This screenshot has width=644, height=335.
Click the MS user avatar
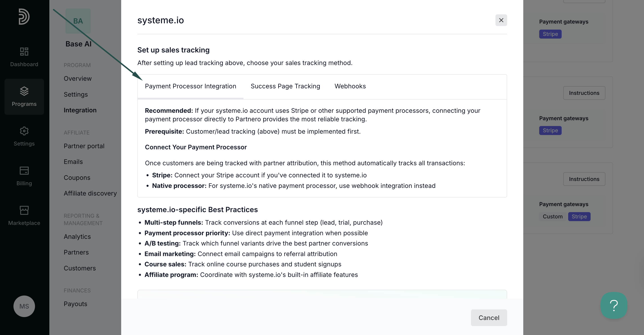24,306
